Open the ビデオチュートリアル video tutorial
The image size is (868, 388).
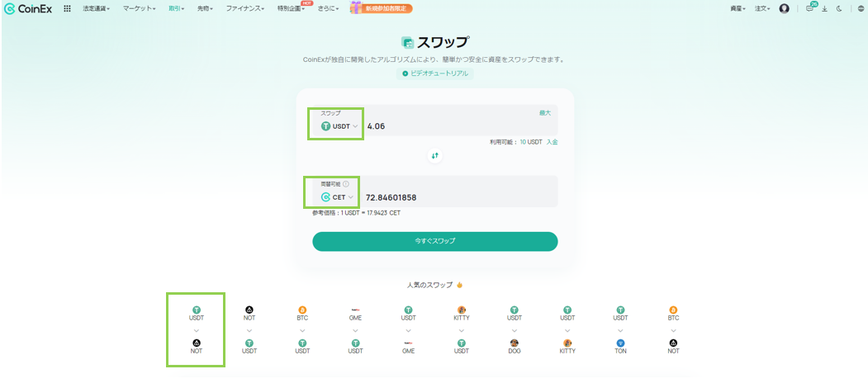(435, 73)
